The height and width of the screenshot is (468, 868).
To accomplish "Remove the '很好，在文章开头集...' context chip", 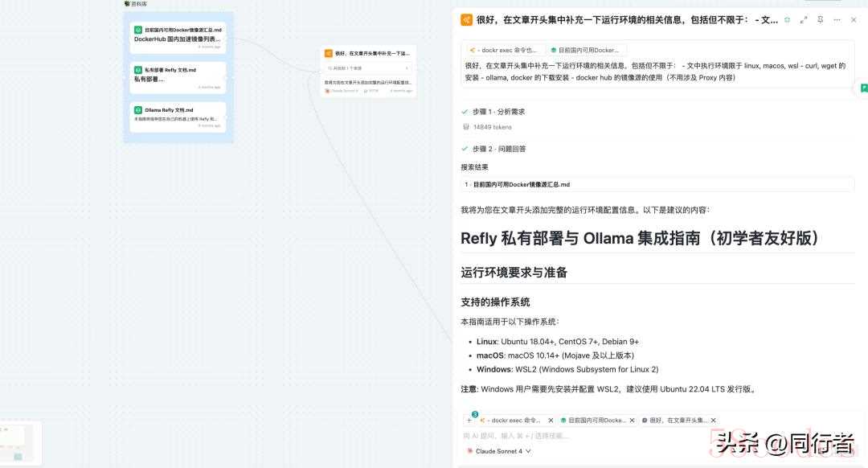I will pyautogui.click(x=714, y=421).
